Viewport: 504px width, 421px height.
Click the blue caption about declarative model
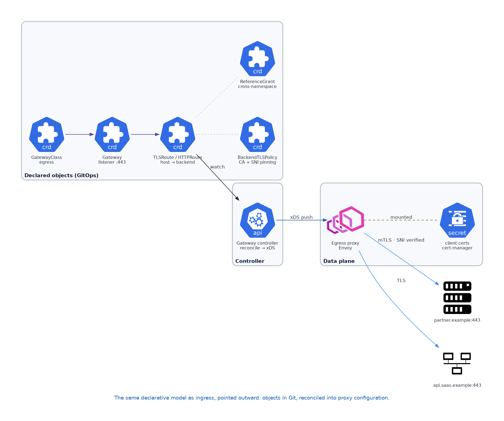pyautogui.click(x=252, y=398)
